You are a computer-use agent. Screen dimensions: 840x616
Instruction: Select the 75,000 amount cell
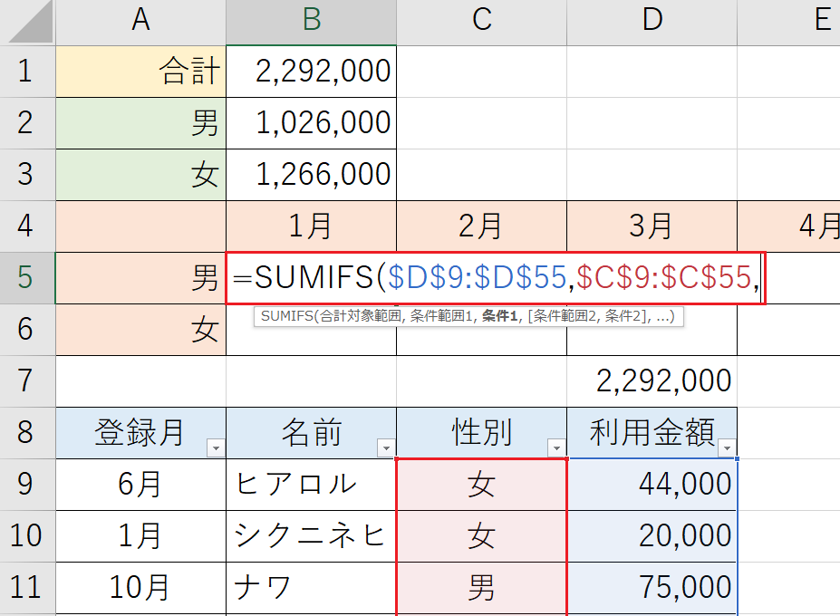tap(652, 587)
